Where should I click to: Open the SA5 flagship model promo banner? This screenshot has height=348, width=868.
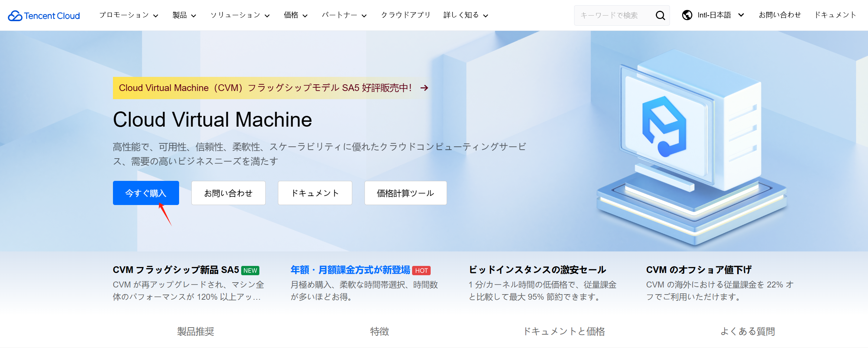tap(271, 88)
